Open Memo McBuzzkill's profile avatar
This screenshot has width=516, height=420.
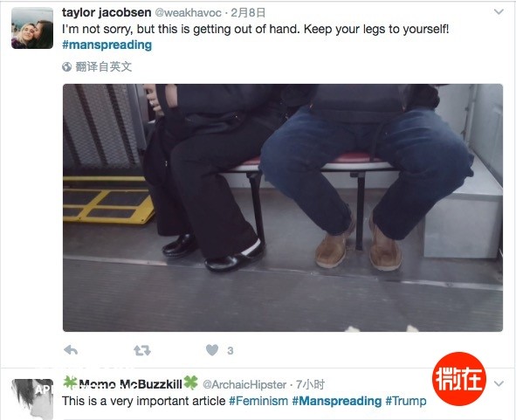pyautogui.click(x=32, y=399)
